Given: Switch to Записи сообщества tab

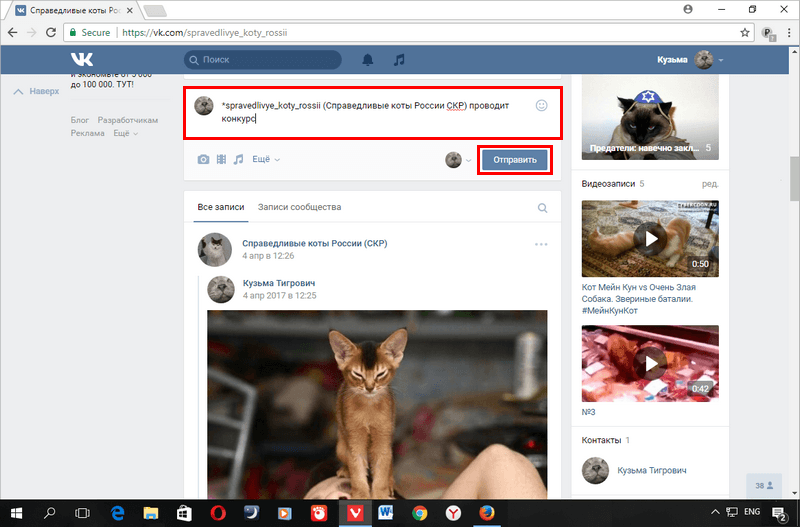Looking at the screenshot, I should click(x=299, y=207).
